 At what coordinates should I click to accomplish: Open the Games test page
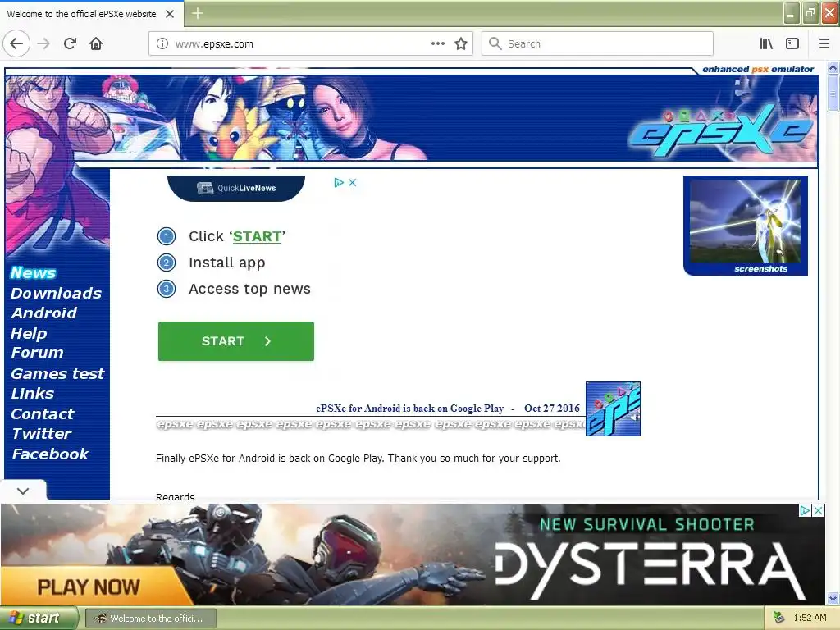[x=58, y=373]
